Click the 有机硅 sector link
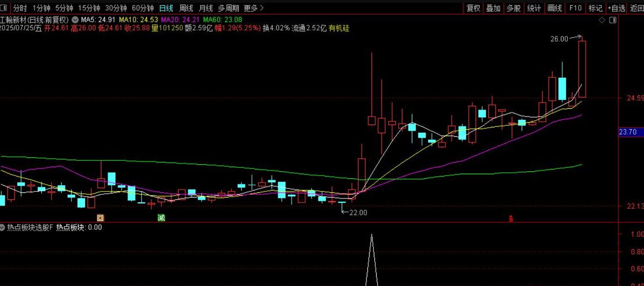 [337, 29]
